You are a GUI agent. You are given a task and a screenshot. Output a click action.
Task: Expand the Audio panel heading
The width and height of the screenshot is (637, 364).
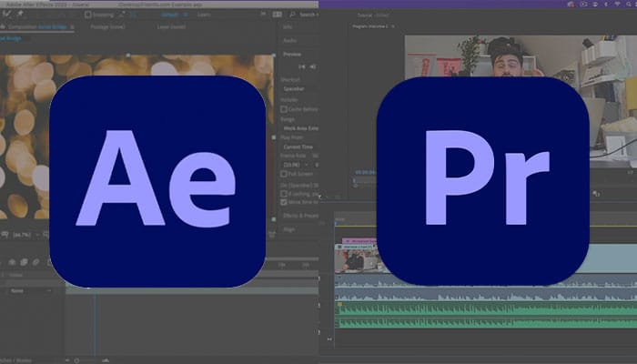point(289,41)
